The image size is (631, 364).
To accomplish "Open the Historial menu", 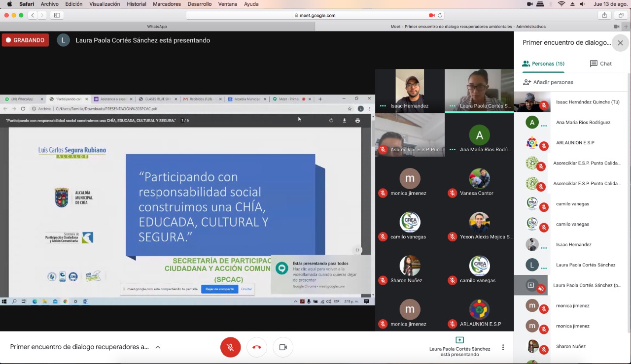I will 137,4.
